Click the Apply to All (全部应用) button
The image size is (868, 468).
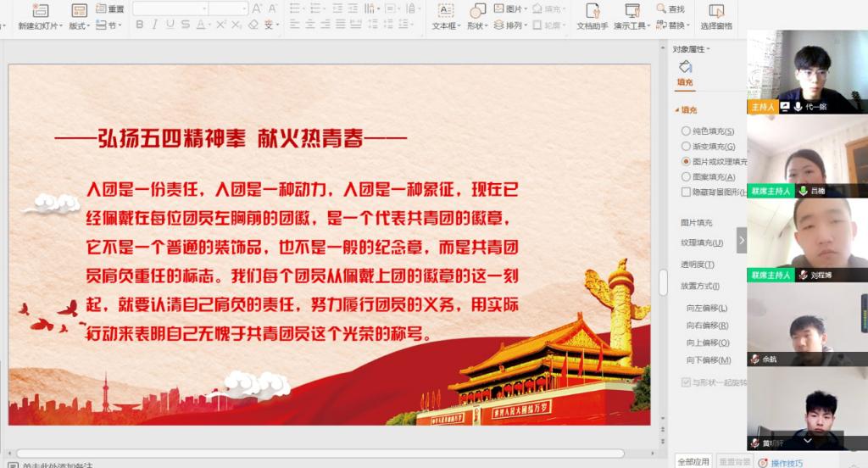click(x=693, y=461)
